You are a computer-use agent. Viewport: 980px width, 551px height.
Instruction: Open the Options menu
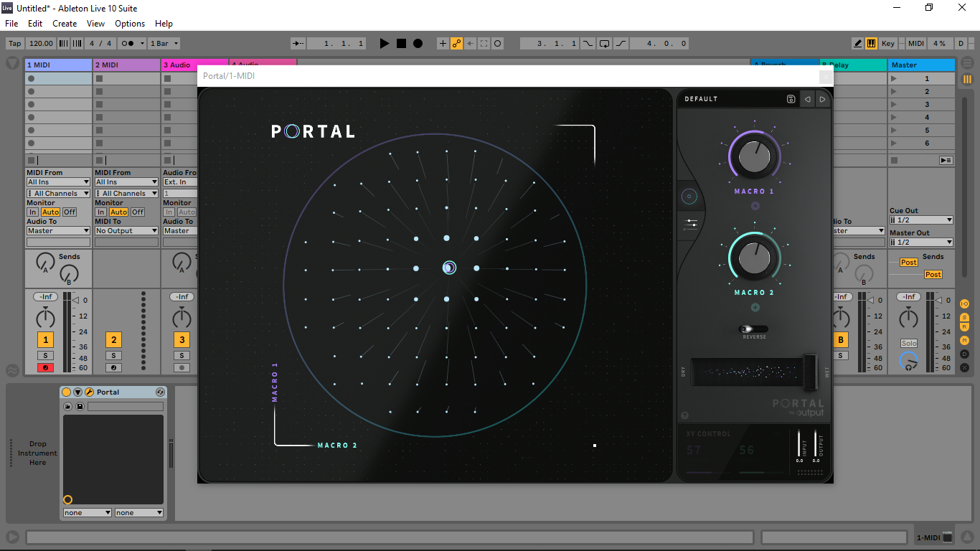pos(130,23)
